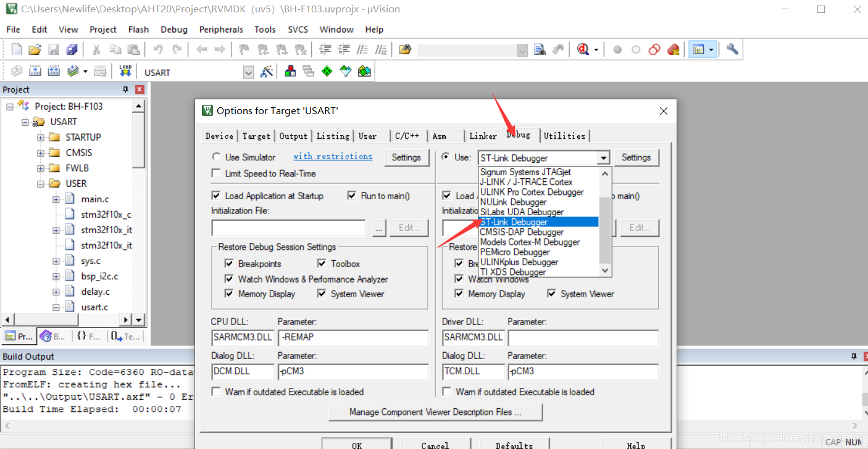Toggle simulator-side Run to main() checkbox
The width and height of the screenshot is (868, 449).
point(352,196)
